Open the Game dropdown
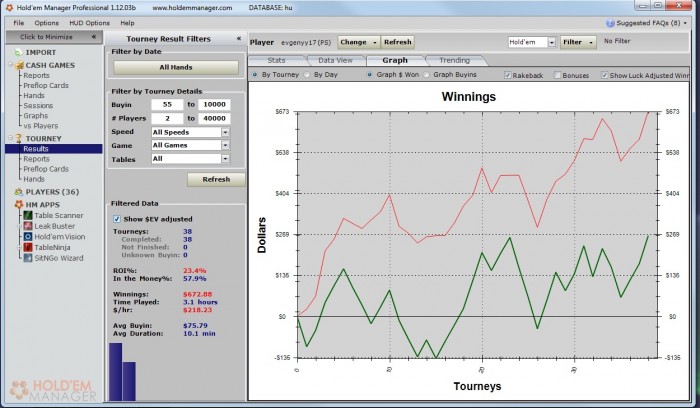This screenshot has width=700, height=408. click(225, 145)
